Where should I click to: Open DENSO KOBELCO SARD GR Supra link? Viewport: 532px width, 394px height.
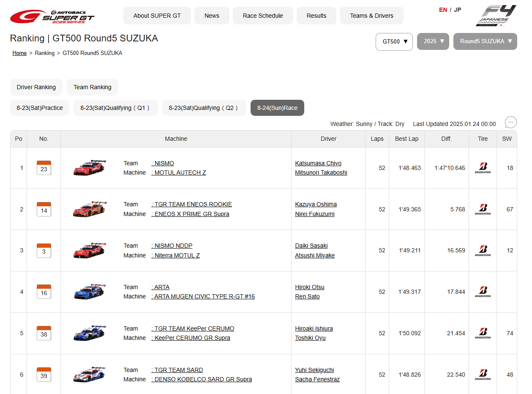click(202, 379)
